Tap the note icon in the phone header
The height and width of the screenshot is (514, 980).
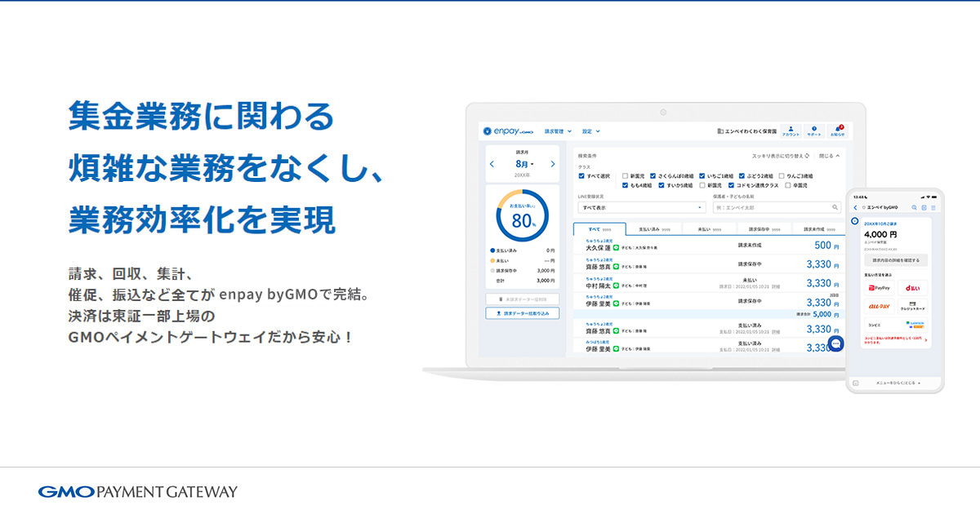[924, 208]
